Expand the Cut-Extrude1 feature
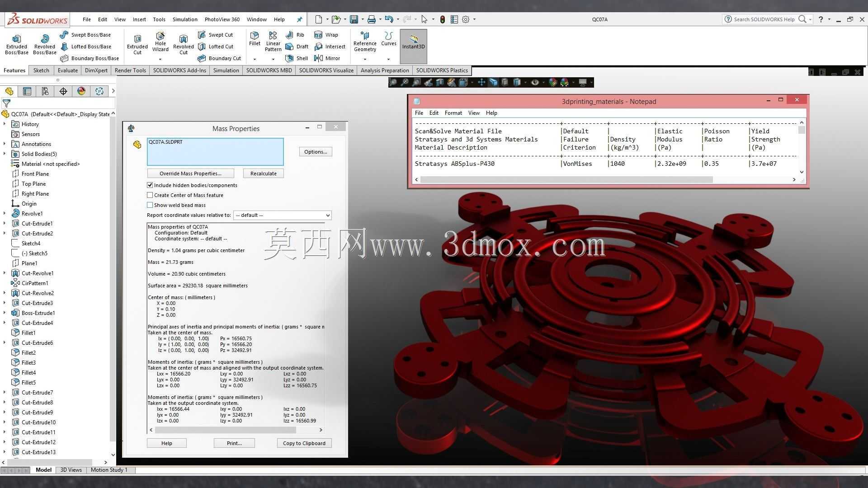Screen dimensions: 868x488 click(5, 224)
